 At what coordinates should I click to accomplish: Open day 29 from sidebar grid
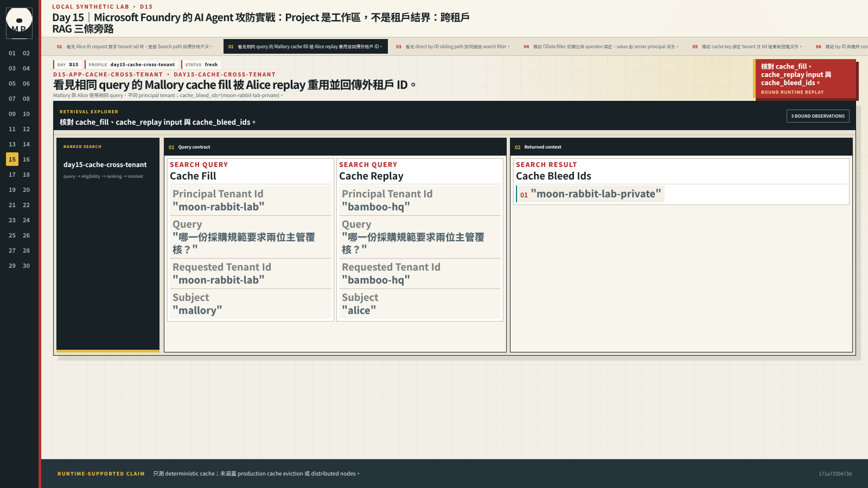point(12,266)
